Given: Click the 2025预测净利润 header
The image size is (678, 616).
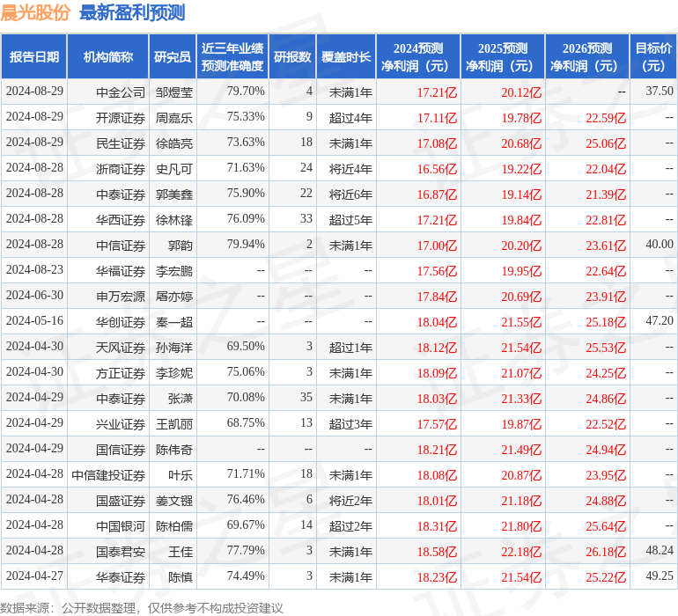Looking at the screenshot, I should tap(503, 56).
